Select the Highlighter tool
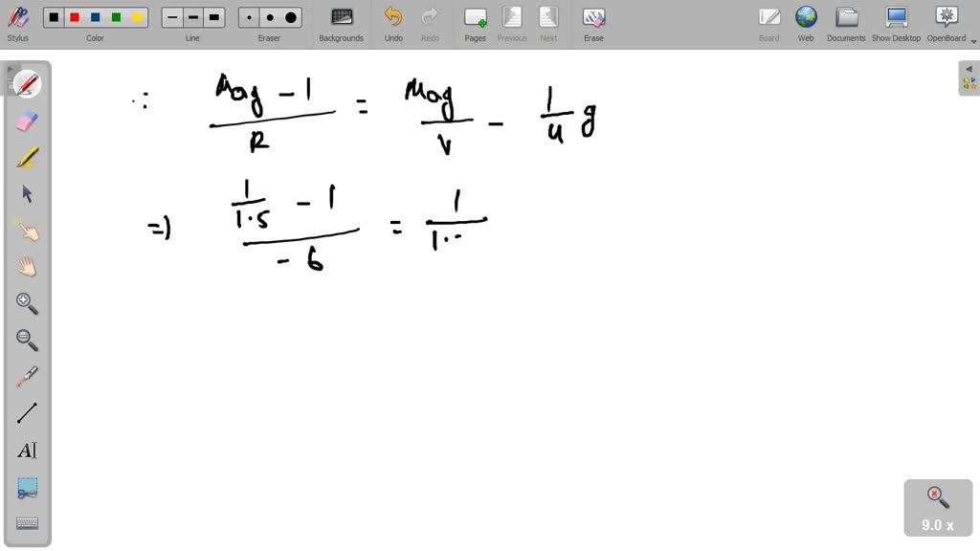Screen dimensions: 980x551 [27, 157]
